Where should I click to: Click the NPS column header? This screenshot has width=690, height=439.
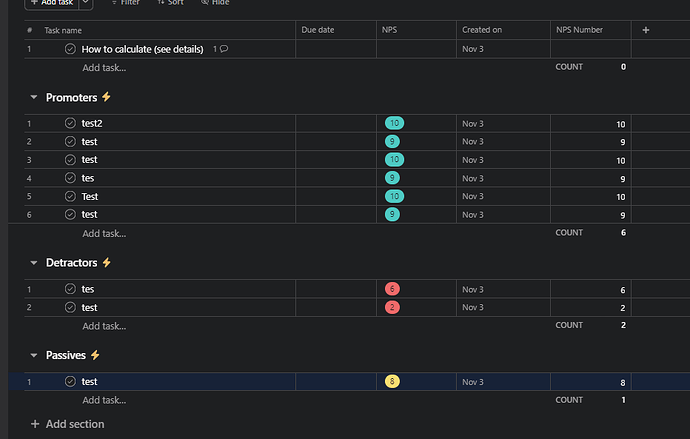pos(389,30)
